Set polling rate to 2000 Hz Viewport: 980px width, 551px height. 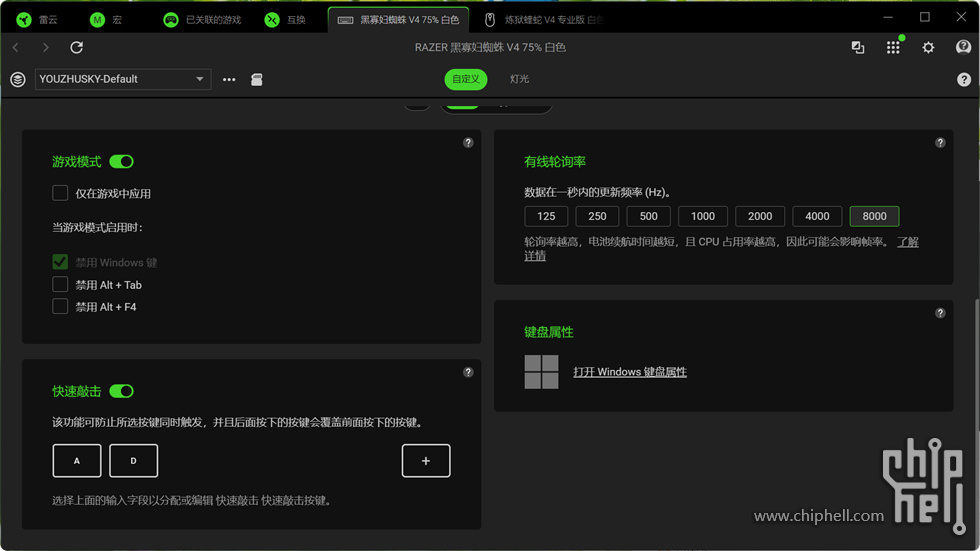[x=760, y=216]
